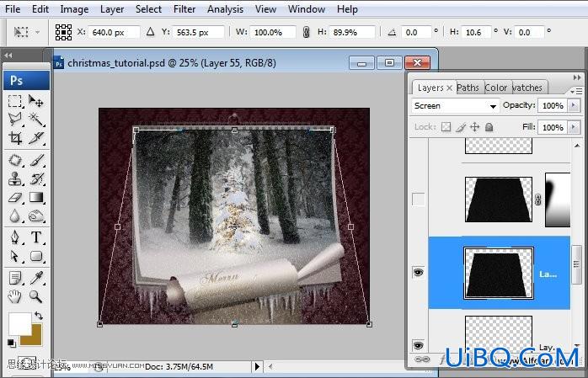This screenshot has height=378, width=588.
Task: Click the reference point location grid
Action: point(63,32)
